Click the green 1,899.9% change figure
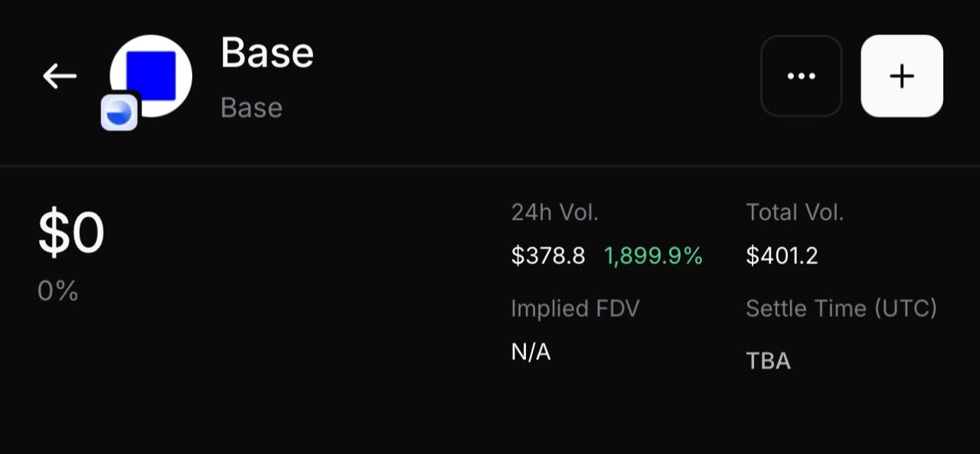The height and width of the screenshot is (454, 980). 653,256
